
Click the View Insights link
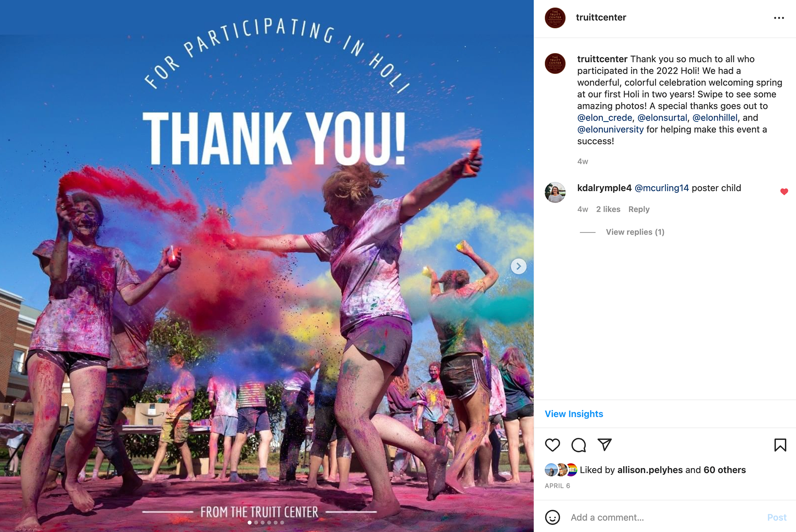click(x=574, y=414)
